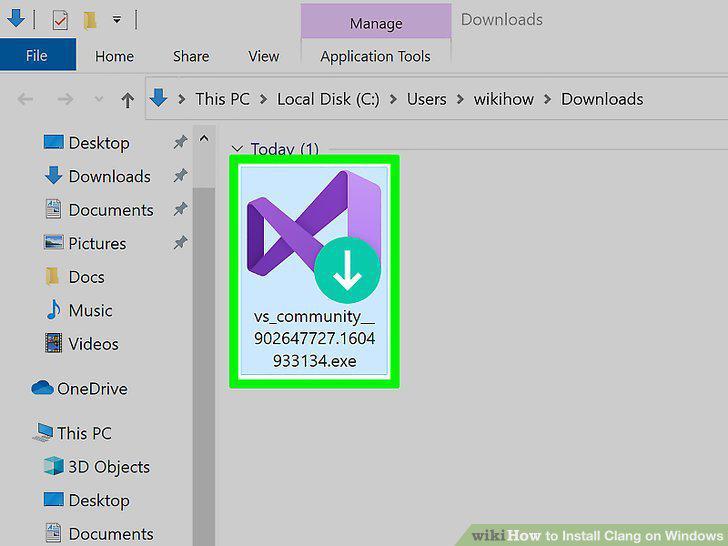Viewport: 728px width, 546px height.
Task: Click Downloads in the address path
Action: coord(602,99)
